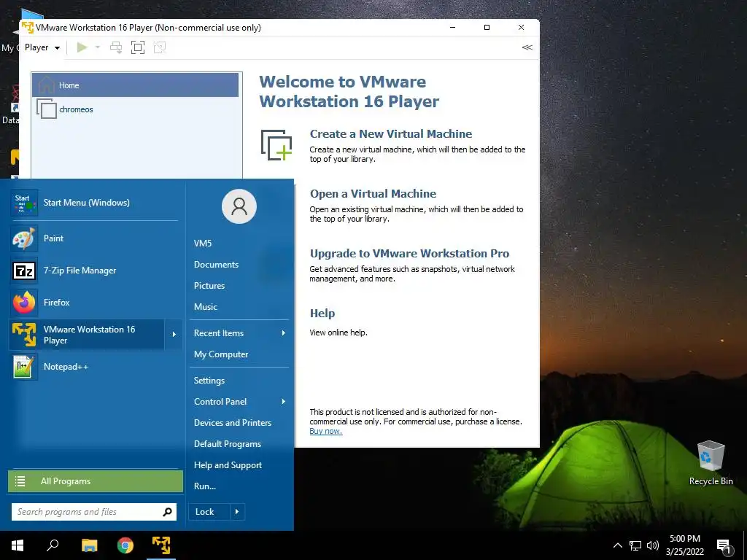Viewport: 747px width, 560px height.
Task: Open the dropdown arrow beside the play button
Action: click(98, 47)
